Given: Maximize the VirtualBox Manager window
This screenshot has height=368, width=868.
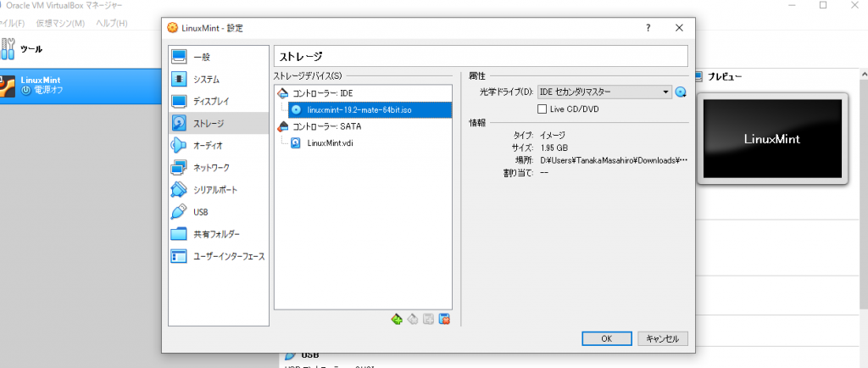Looking at the screenshot, I should (823, 5).
